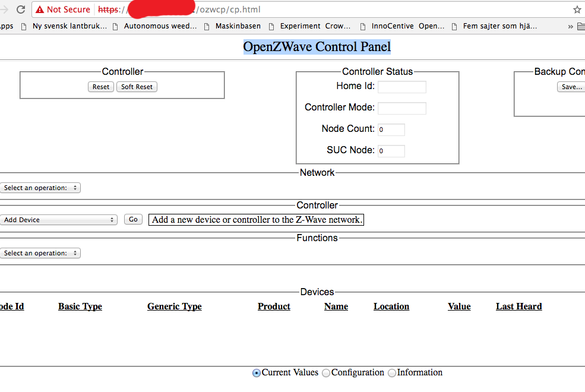The height and width of the screenshot is (392, 585).
Task: Click the Backup Save button
Action: [571, 87]
